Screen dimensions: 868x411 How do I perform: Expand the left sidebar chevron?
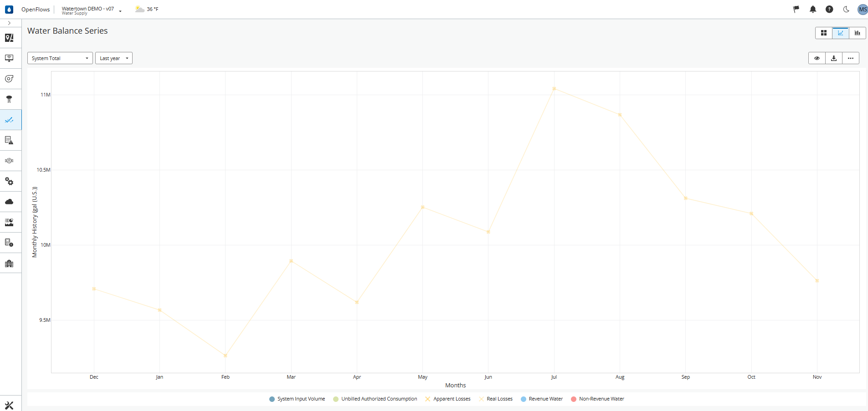point(9,23)
